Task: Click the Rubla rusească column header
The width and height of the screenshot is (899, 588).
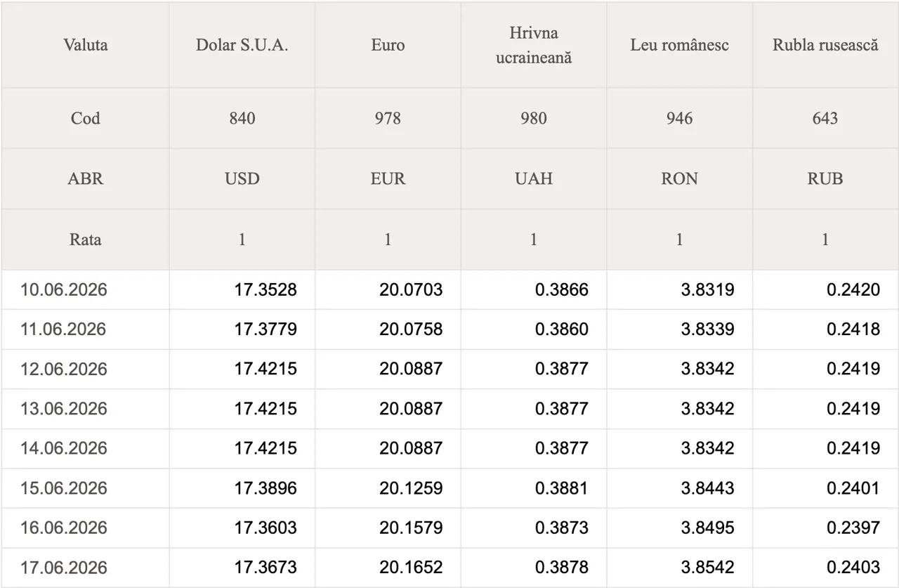Action: click(825, 45)
